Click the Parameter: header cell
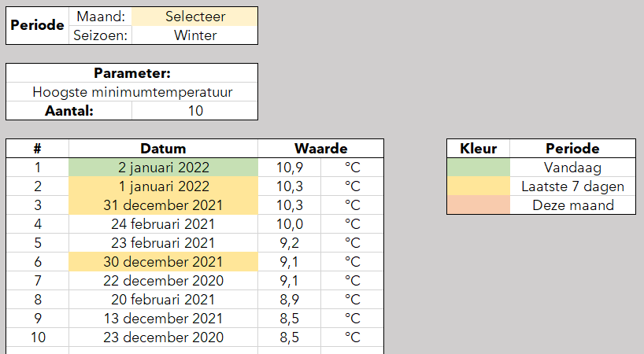This screenshot has width=644, height=354. point(131,73)
